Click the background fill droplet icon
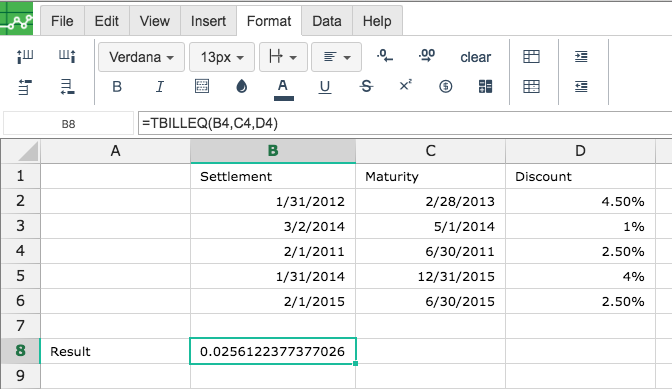Image resolution: width=672 pixels, height=389 pixels. click(x=242, y=87)
